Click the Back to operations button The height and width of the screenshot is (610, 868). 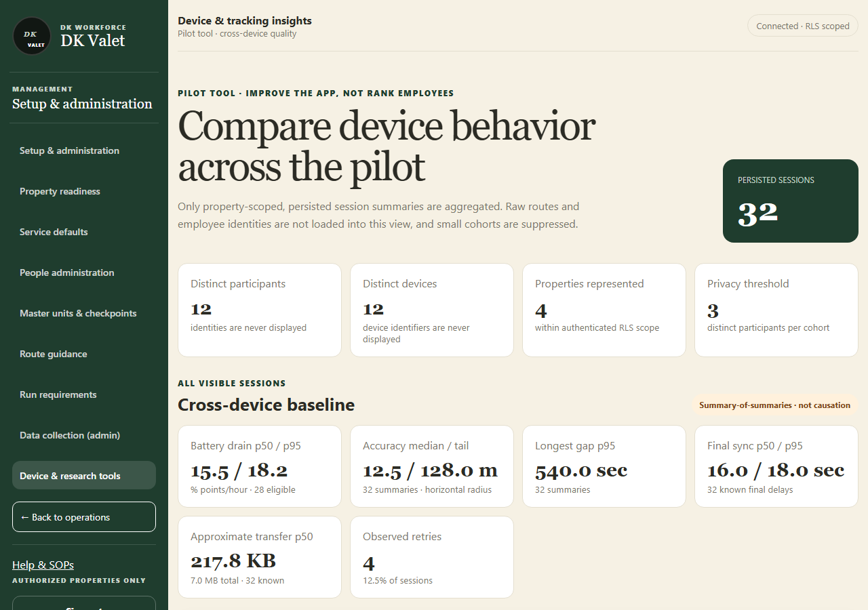84,517
